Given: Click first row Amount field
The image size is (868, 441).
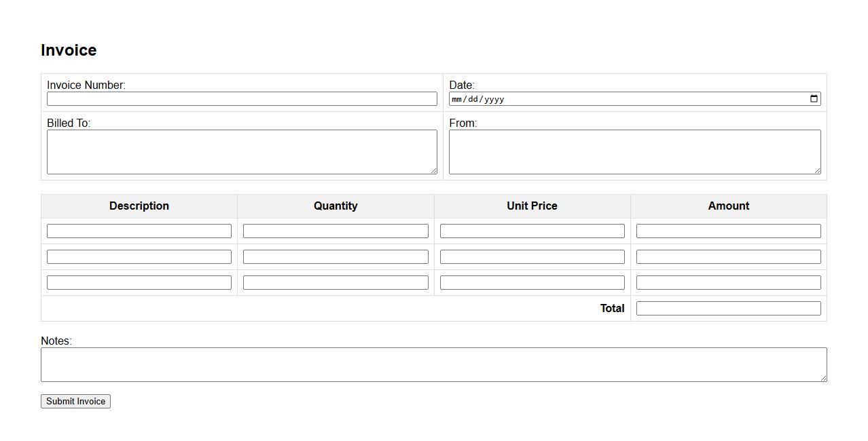Looking at the screenshot, I should [x=728, y=231].
